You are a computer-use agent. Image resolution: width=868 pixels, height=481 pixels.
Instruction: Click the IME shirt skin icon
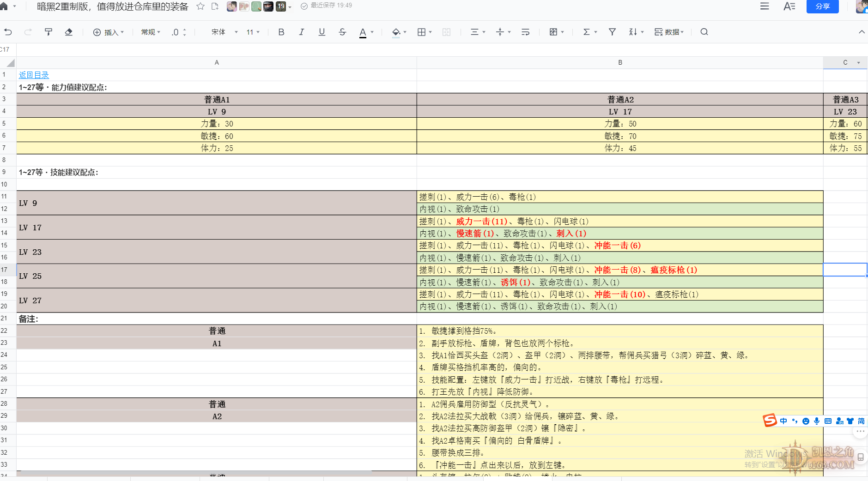pyautogui.click(x=850, y=421)
